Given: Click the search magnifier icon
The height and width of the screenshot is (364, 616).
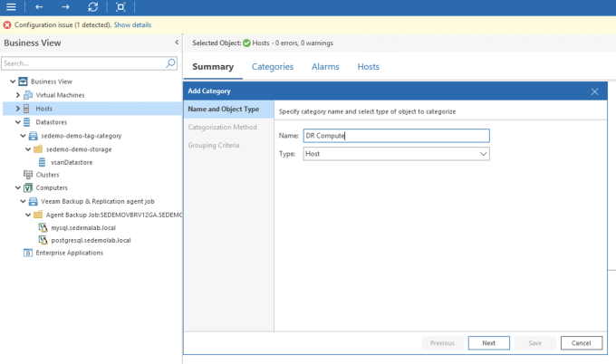Looking at the screenshot, I should (170, 62).
